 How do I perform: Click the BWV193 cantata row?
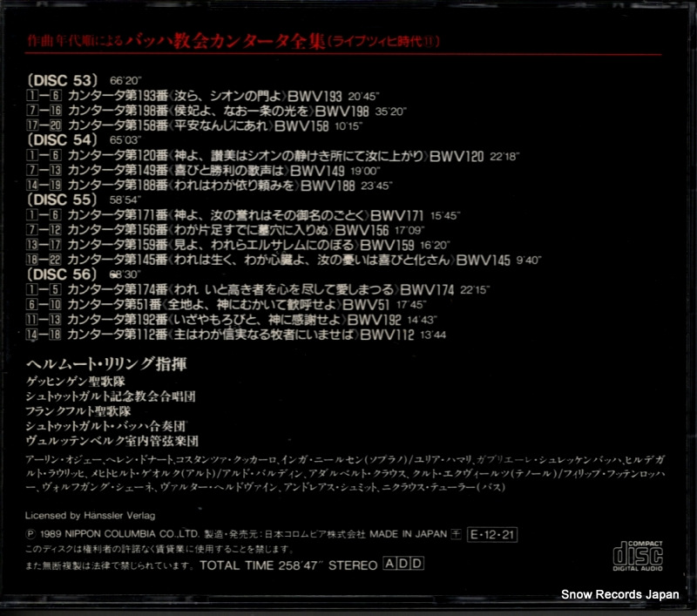coord(203,96)
